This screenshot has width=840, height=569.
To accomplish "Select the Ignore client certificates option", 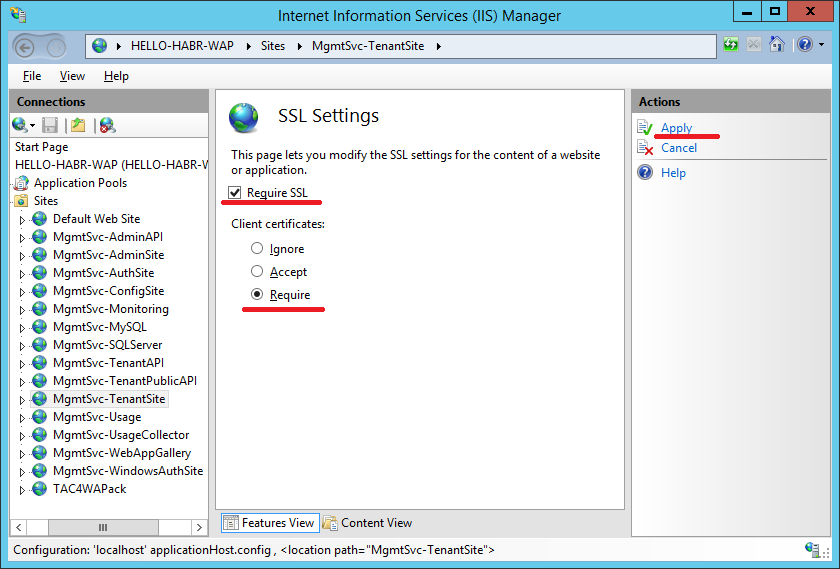I will click(257, 248).
